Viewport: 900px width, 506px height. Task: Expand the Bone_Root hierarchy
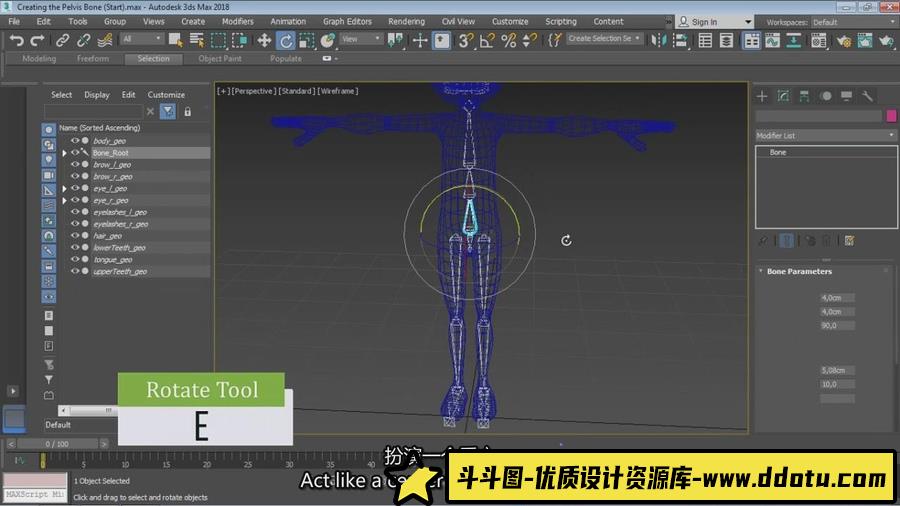point(64,153)
